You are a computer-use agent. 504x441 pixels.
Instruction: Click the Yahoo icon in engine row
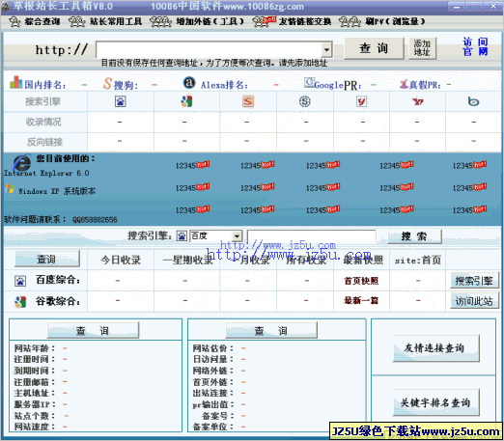tap(418, 101)
